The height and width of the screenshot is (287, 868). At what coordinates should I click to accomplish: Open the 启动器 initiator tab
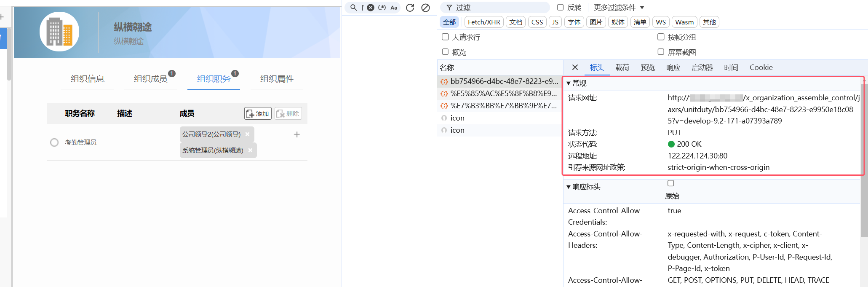tap(702, 67)
